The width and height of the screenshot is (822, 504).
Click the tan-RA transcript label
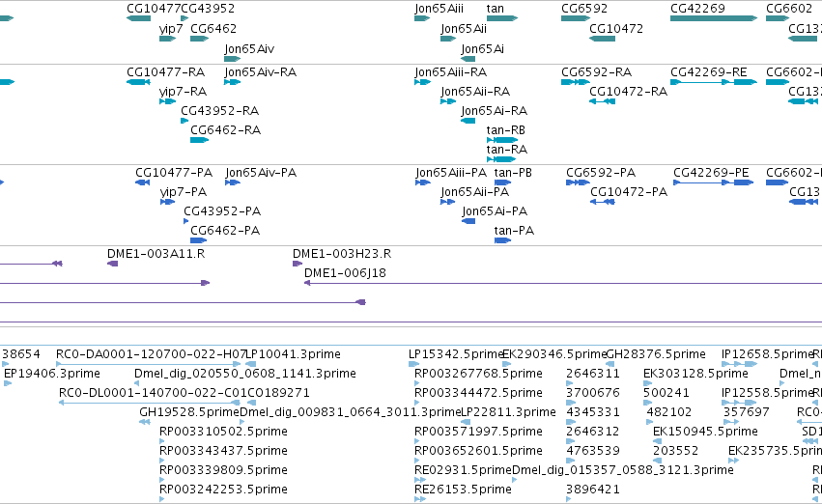507,150
